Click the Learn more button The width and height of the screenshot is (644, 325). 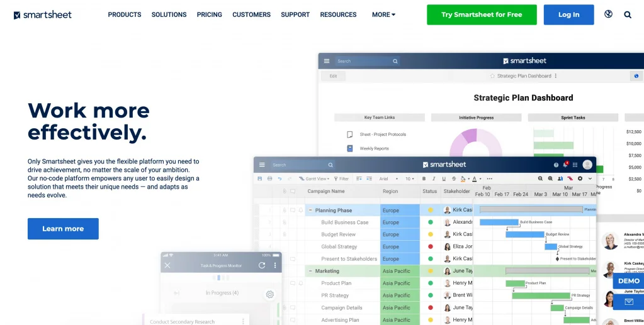pos(63,229)
